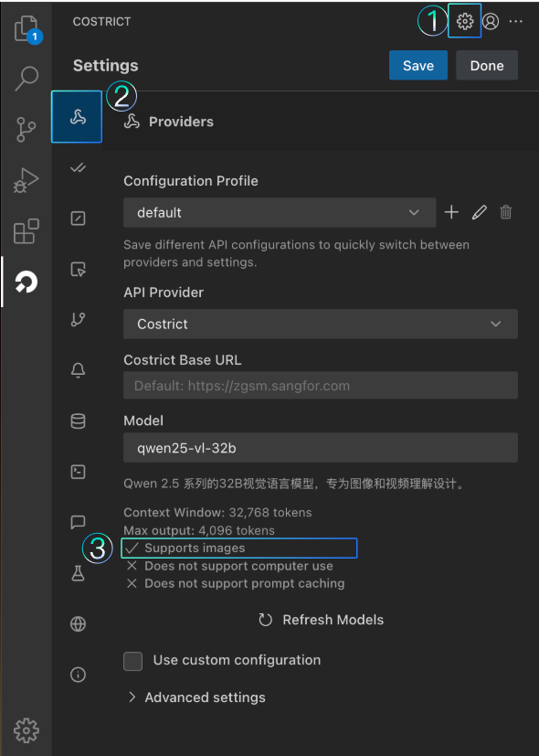Screen dimensions: 539x756
Task: Open the context settings section (database icon)
Action: (x=77, y=421)
